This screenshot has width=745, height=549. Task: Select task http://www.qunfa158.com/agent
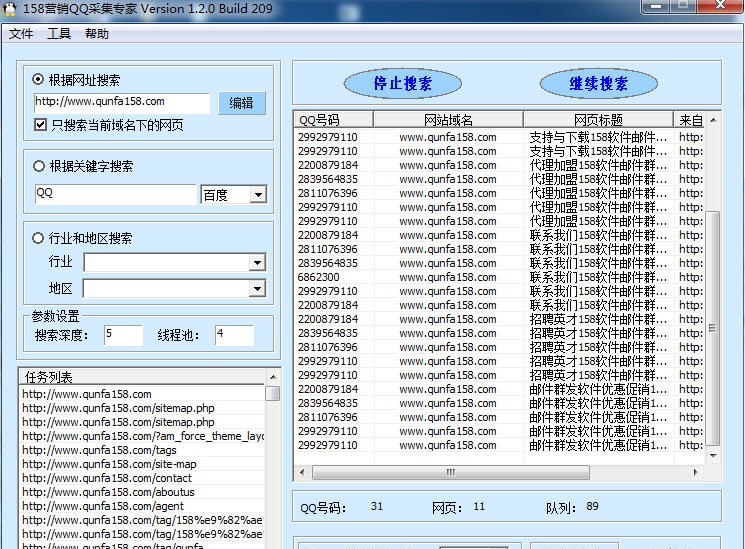(142, 506)
